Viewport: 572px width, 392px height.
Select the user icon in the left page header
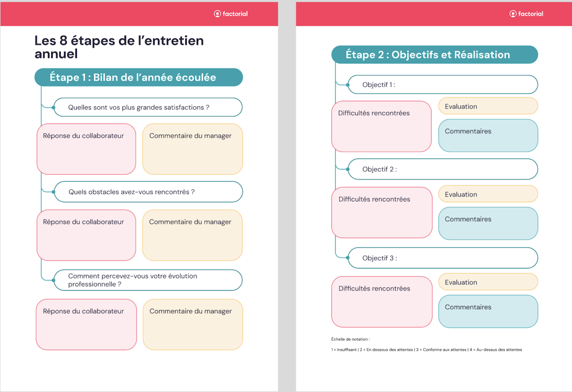(217, 14)
